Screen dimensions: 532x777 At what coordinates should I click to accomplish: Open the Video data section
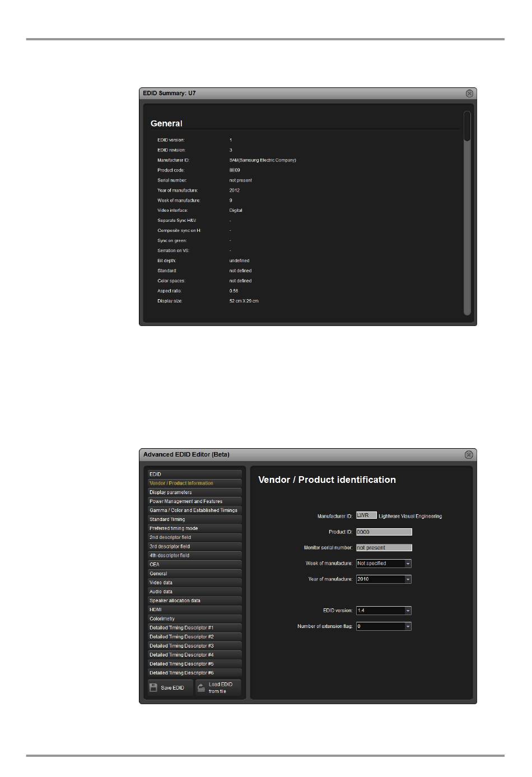coord(195,583)
